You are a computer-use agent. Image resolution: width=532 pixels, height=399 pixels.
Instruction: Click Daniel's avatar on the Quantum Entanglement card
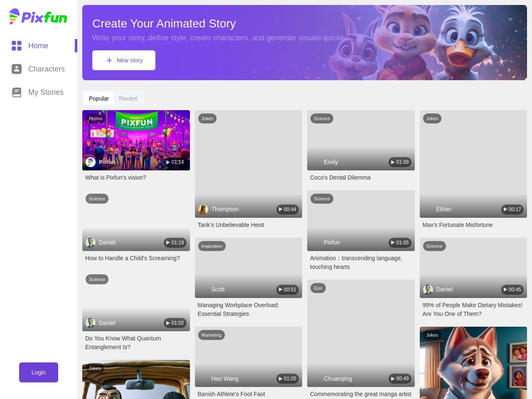[91, 323]
